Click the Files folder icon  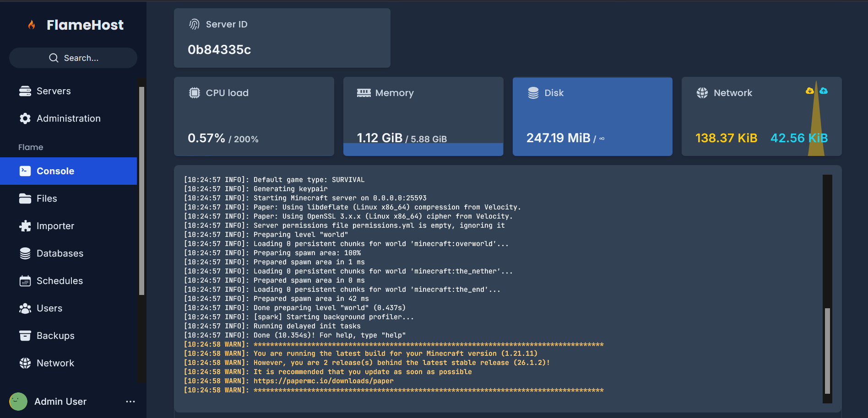coord(25,198)
